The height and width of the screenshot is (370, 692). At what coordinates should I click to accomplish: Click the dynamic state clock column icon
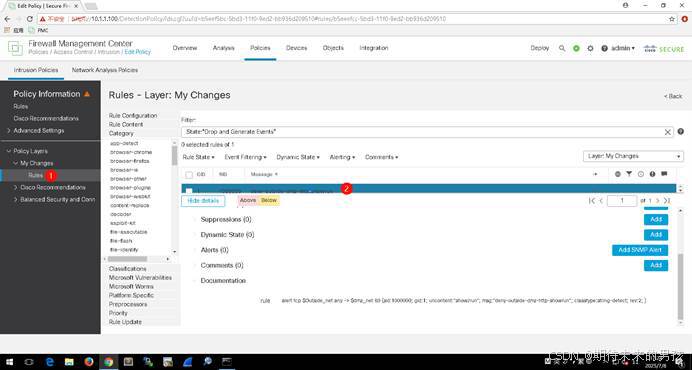(x=641, y=174)
